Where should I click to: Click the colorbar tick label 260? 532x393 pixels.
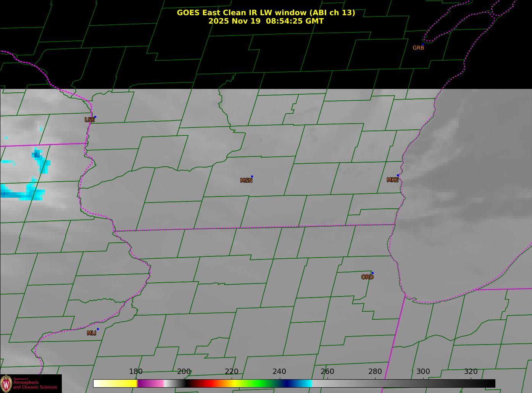point(327,372)
